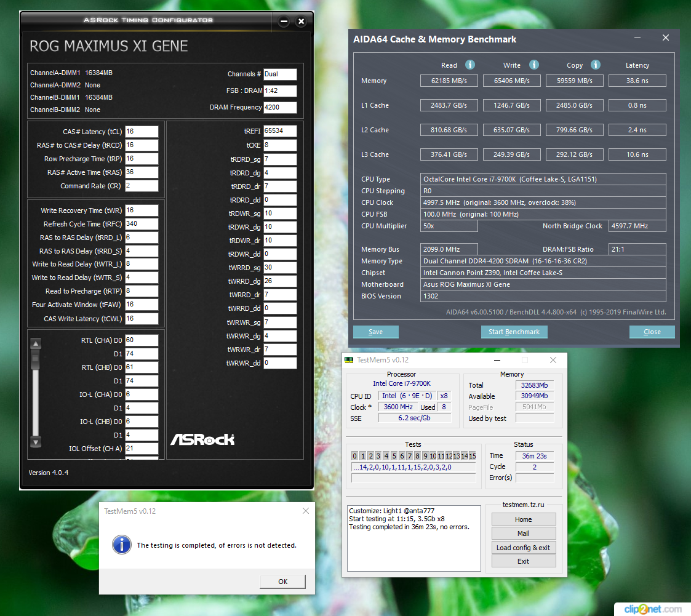This screenshot has width=691, height=616.
Task: Click the CAS Write Latency (tCWL) field
Action: (x=142, y=319)
